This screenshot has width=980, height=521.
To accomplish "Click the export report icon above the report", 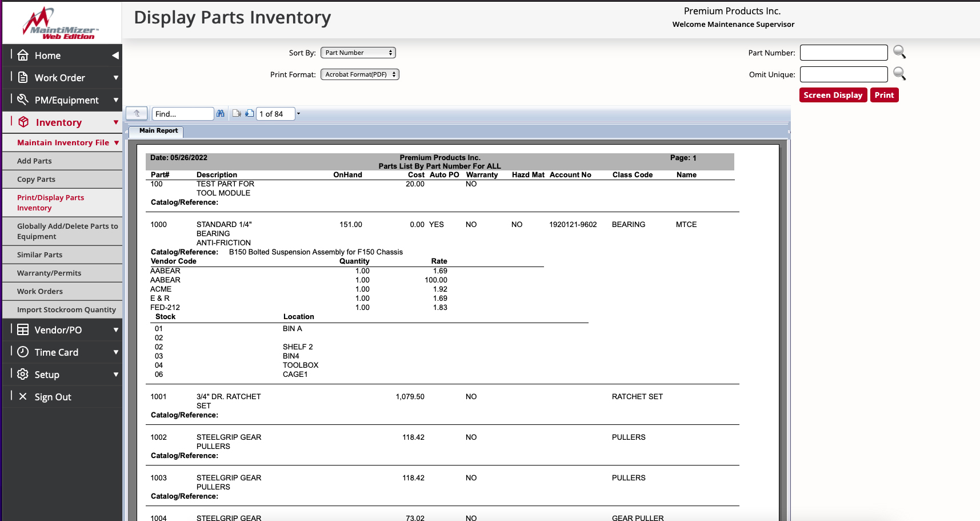I will tap(237, 113).
